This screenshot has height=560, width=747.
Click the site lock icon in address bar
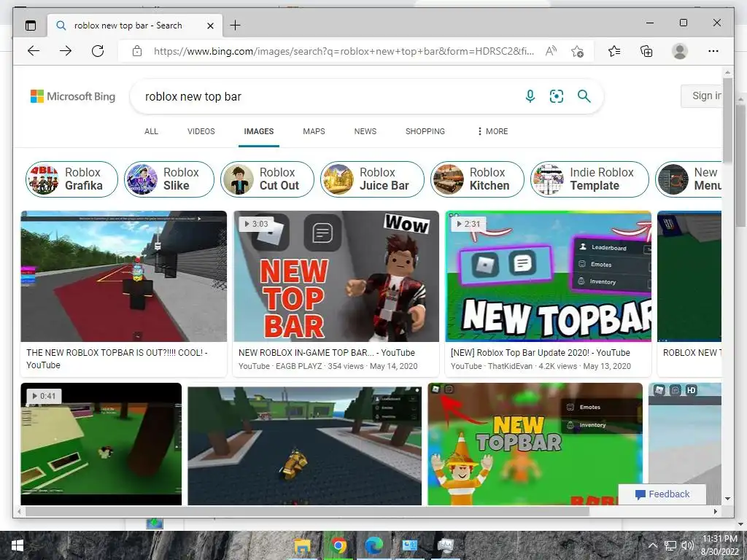point(137,51)
